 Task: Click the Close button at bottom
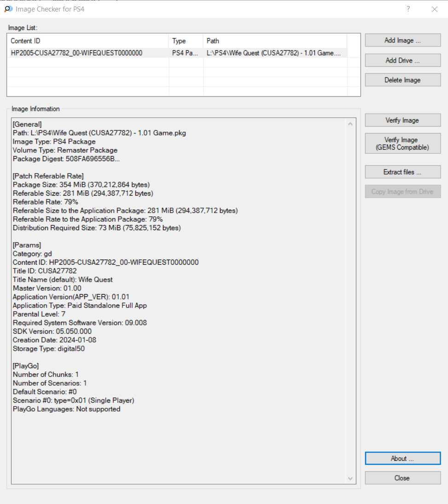403,478
